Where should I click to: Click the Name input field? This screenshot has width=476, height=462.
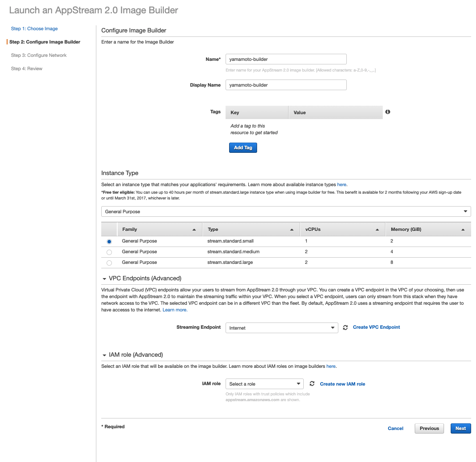point(286,59)
